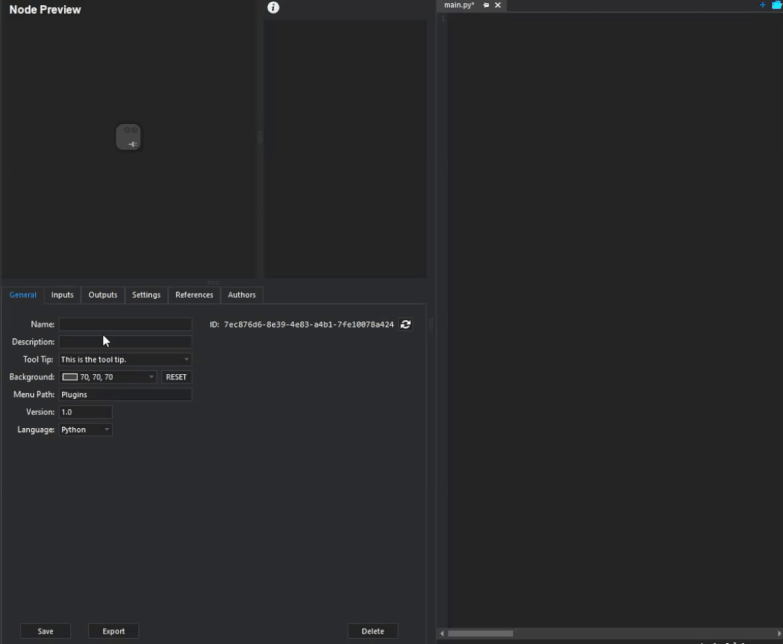
Task: Switch to the General tab
Action: click(x=23, y=295)
